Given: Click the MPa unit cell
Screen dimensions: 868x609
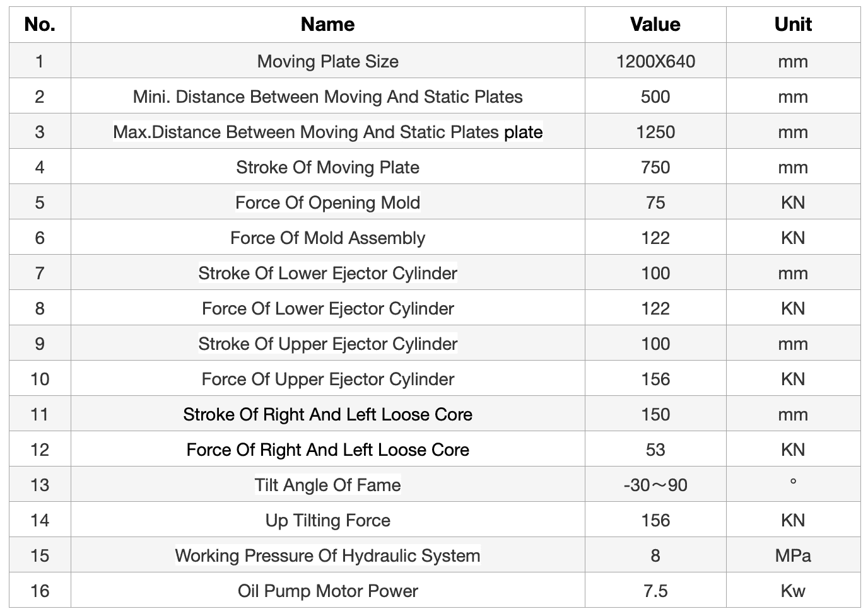Looking at the screenshot, I should click(793, 555).
